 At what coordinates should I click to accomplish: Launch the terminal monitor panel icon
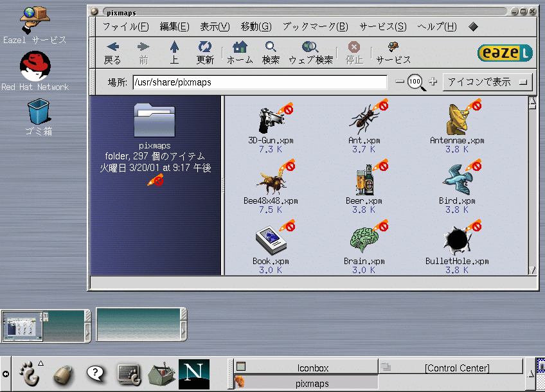[129, 375]
